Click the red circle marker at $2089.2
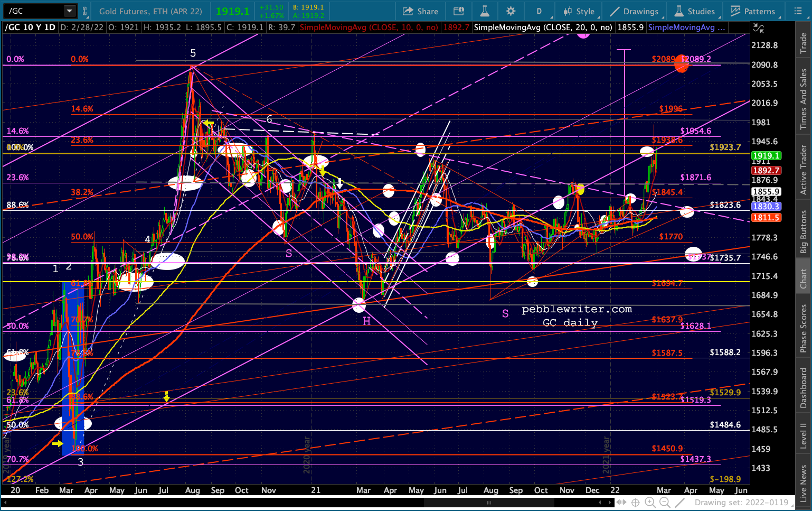Screen dimensions: 812x511 pyautogui.click(x=682, y=63)
